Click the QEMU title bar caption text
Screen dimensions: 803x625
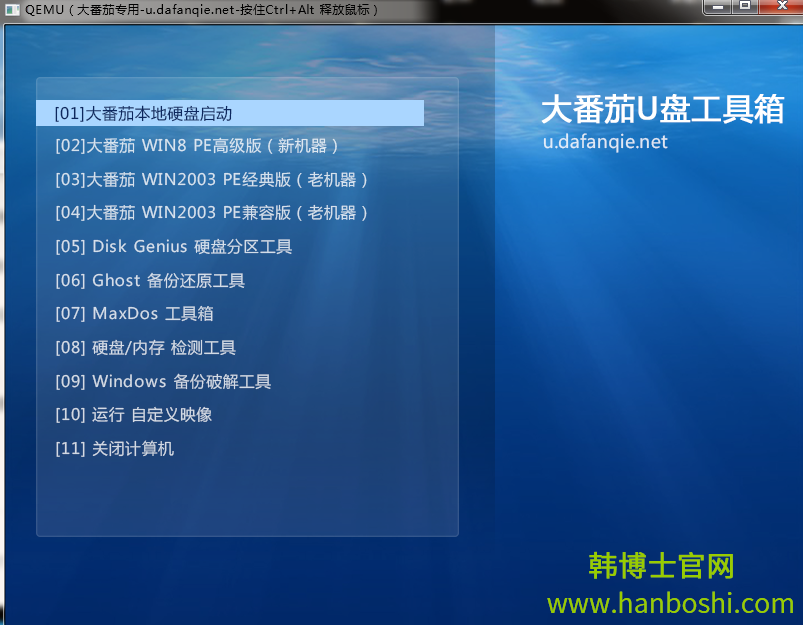[x=200, y=9]
